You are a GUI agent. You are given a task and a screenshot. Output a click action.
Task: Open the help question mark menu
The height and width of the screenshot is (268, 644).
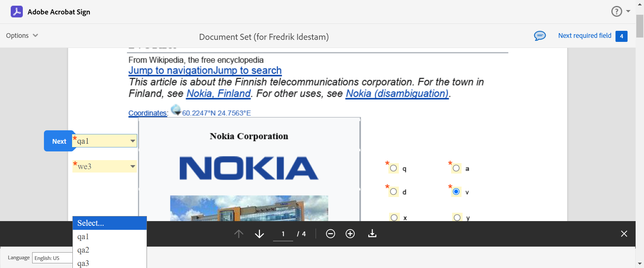pyautogui.click(x=616, y=11)
